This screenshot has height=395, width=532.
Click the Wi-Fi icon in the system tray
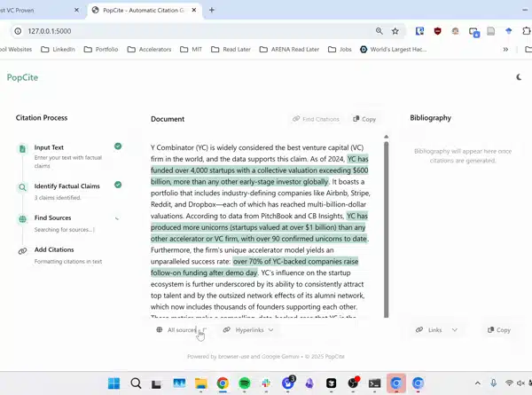(509, 383)
